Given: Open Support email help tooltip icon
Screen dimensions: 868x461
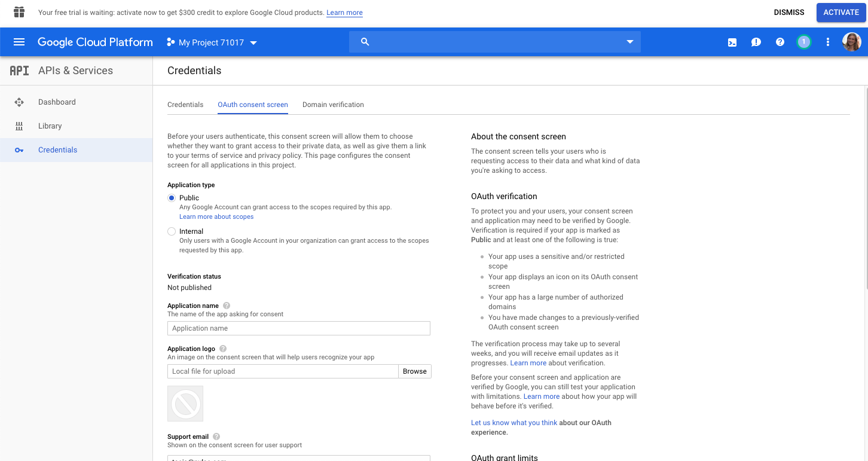Looking at the screenshot, I should pos(216,436).
